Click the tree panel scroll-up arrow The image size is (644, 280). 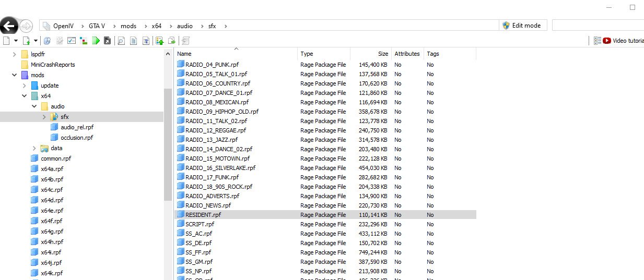coord(168,54)
